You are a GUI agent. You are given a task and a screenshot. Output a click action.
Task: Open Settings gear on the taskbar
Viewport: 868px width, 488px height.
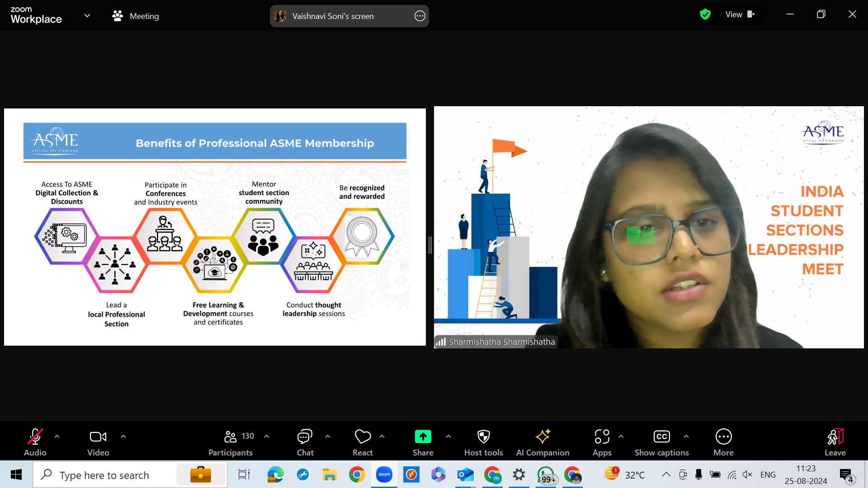519,475
